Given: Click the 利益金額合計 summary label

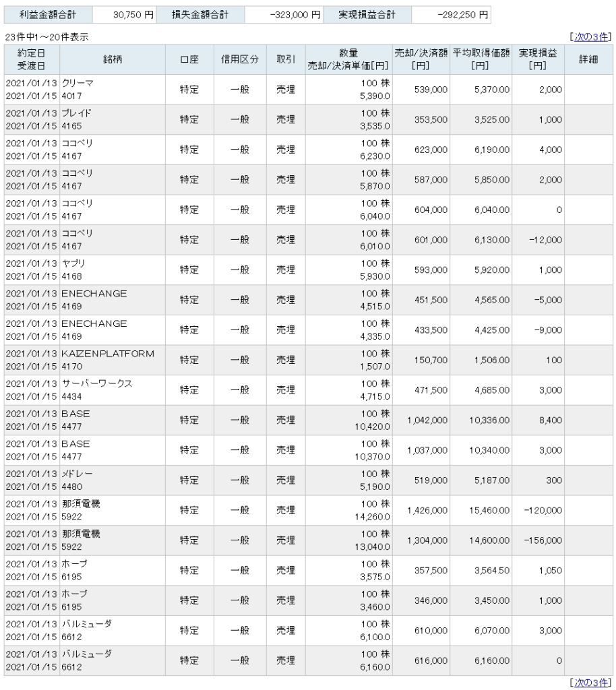Looking at the screenshot, I should (48, 15).
